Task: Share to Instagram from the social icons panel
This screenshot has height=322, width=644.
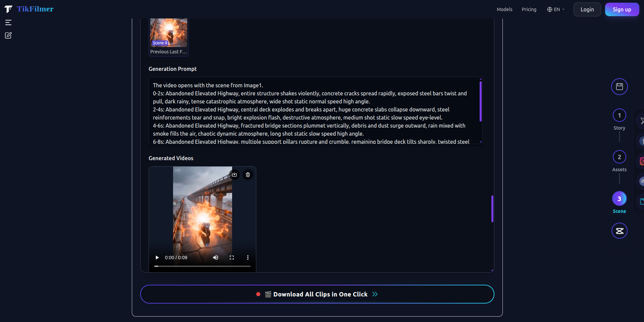Action: 642,161
